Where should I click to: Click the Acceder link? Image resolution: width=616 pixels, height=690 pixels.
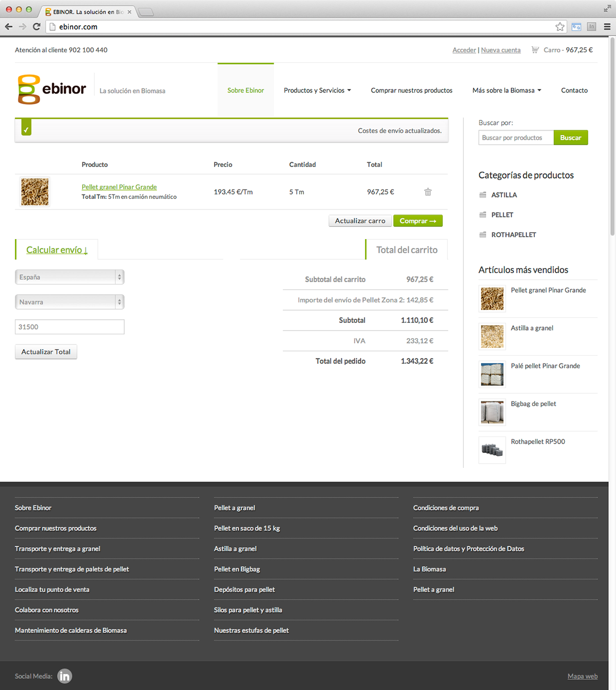(x=464, y=50)
